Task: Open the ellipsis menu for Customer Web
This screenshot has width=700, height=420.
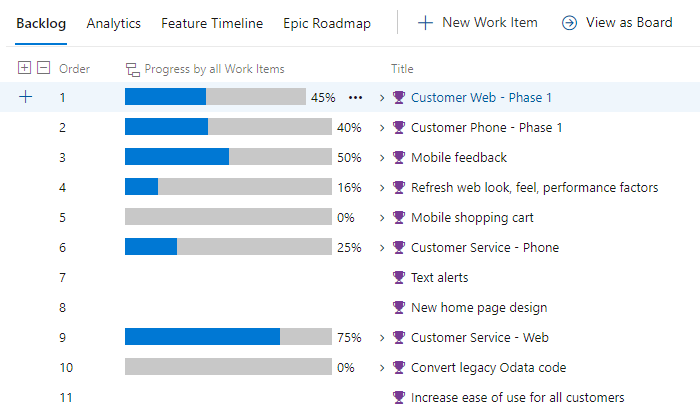Action: [x=355, y=97]
